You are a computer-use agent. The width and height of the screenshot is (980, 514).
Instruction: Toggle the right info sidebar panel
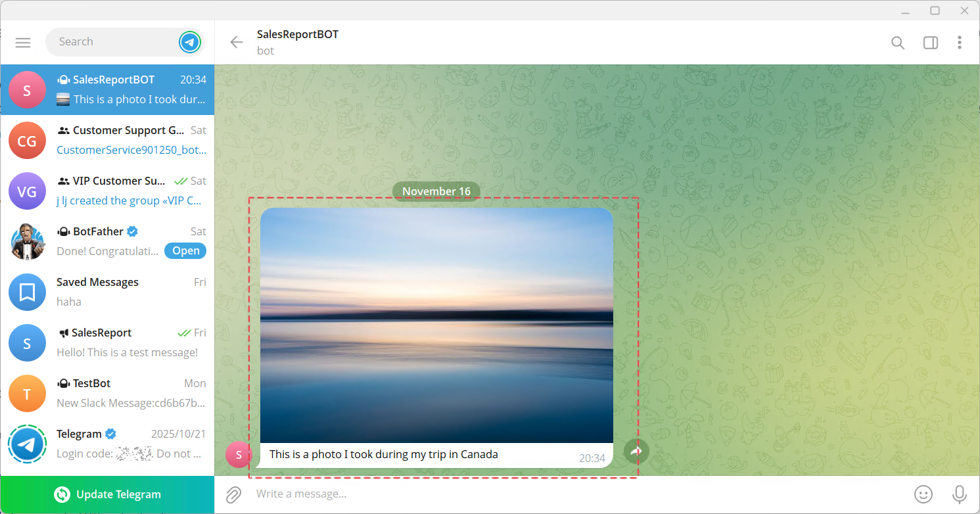click(x=930, y=43)
